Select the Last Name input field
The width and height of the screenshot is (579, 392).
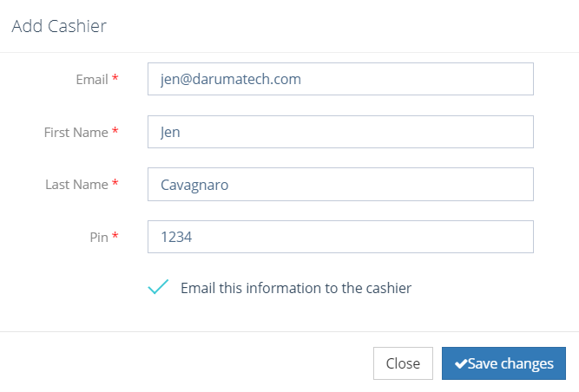340,185
